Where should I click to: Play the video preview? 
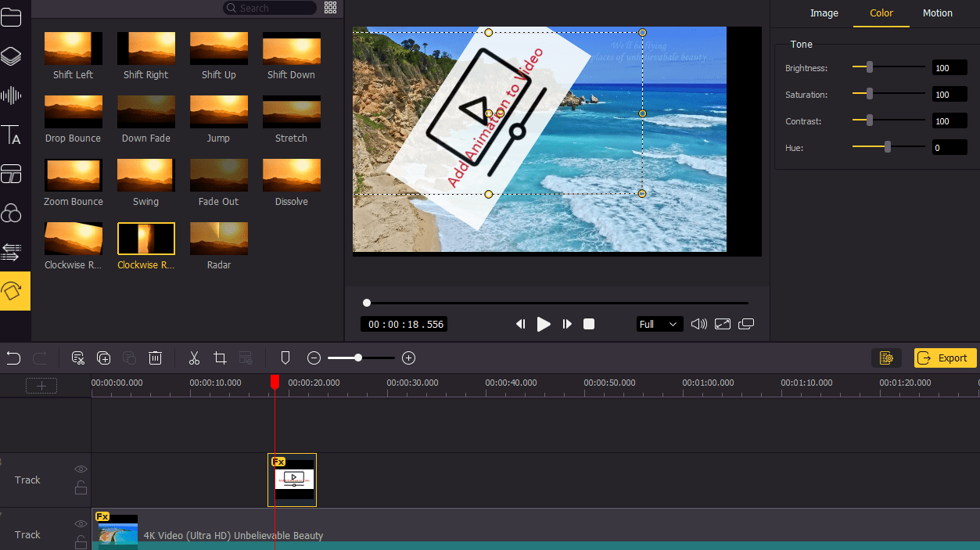click(x=544, y=323)
